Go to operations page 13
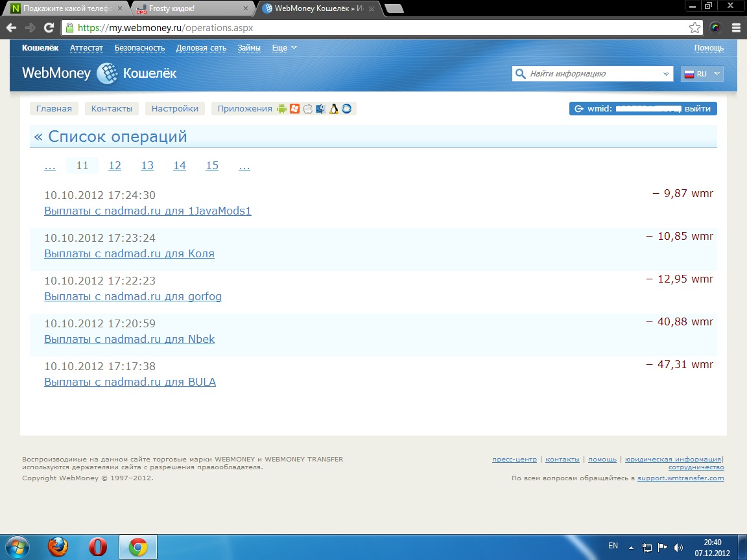Screen dimensions: 747x560 click(x=147, y=165)
